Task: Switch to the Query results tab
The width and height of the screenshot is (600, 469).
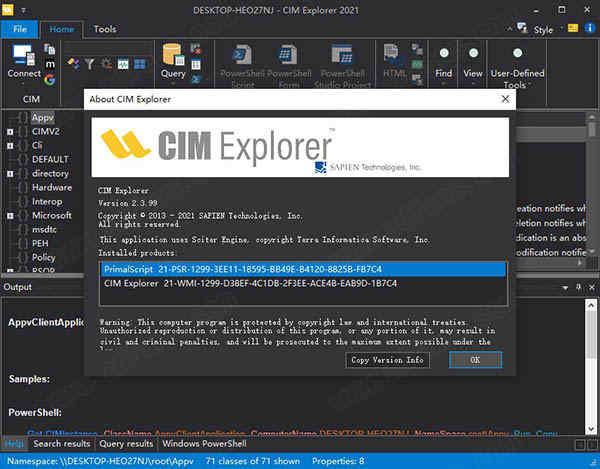Action: coord(126,444)
